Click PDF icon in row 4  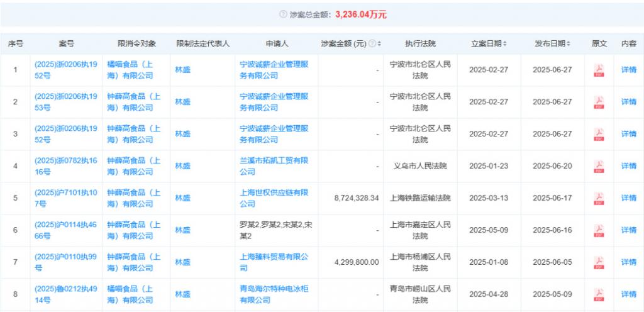(599, 166)
